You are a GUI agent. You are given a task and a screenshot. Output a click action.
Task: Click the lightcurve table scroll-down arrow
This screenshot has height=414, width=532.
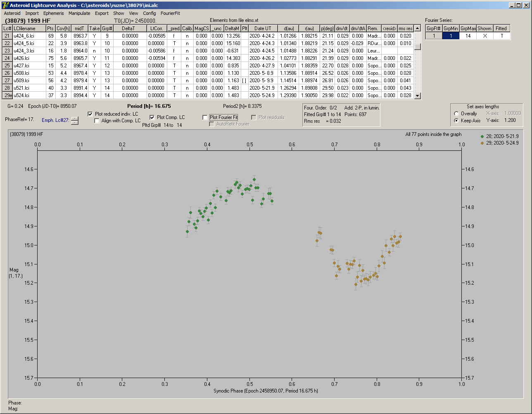click(418, 95)
